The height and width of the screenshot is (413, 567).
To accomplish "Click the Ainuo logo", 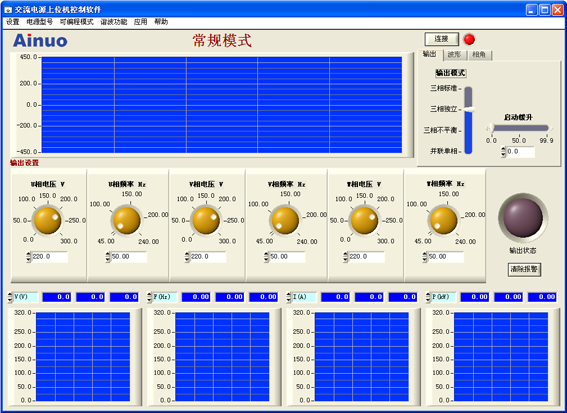I will [40, 41].
